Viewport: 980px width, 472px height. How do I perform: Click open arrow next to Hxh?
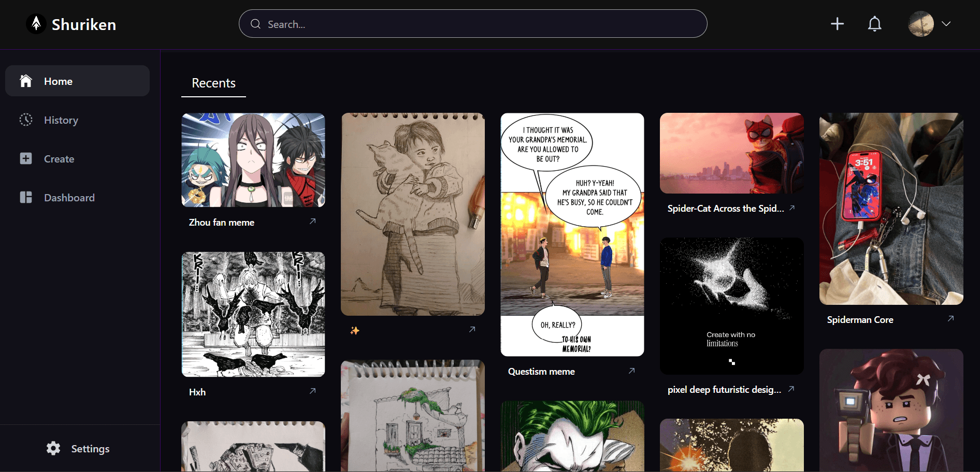(312, 391)
